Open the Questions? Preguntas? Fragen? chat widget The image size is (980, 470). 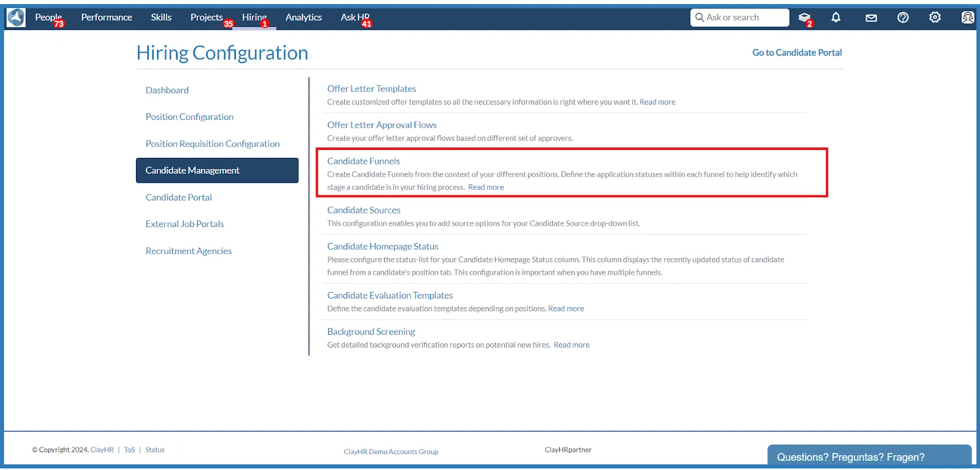870,457
